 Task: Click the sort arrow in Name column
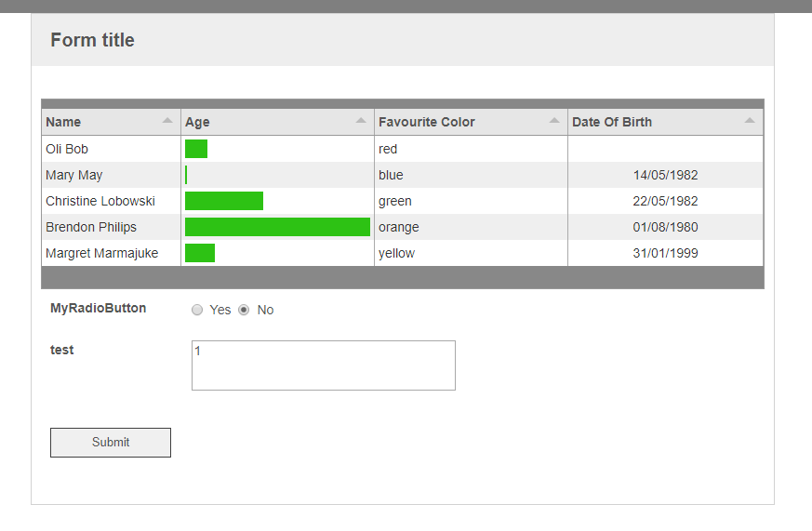(x=167, y=121)
